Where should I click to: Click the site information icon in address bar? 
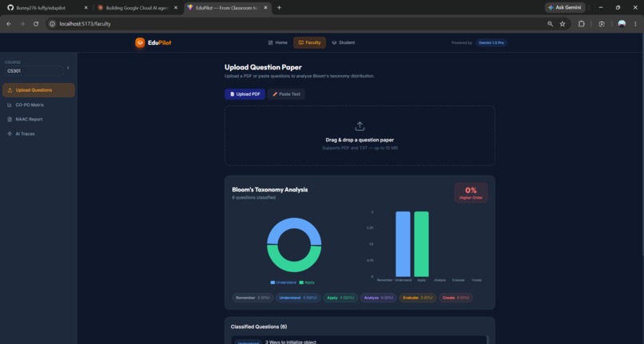(52, 24)
